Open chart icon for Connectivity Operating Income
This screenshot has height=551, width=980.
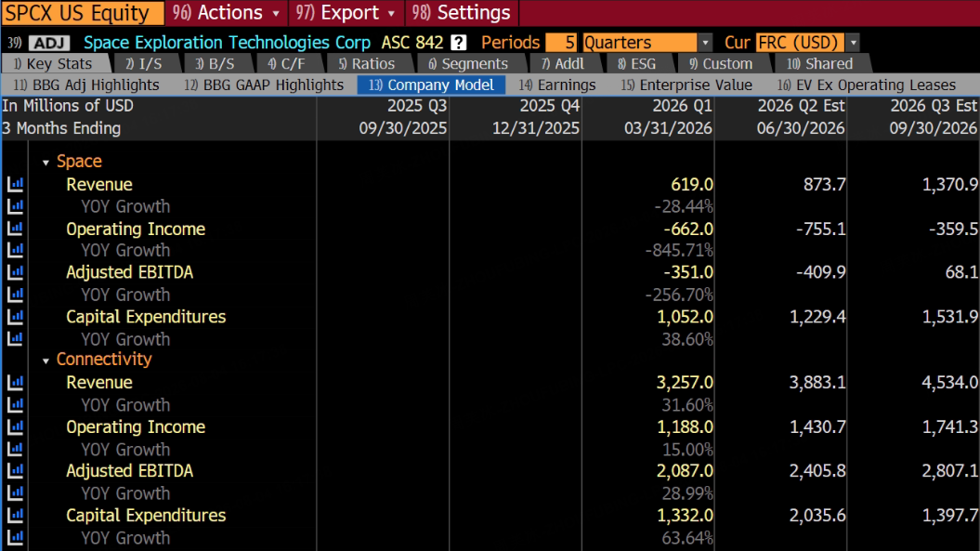15,426
